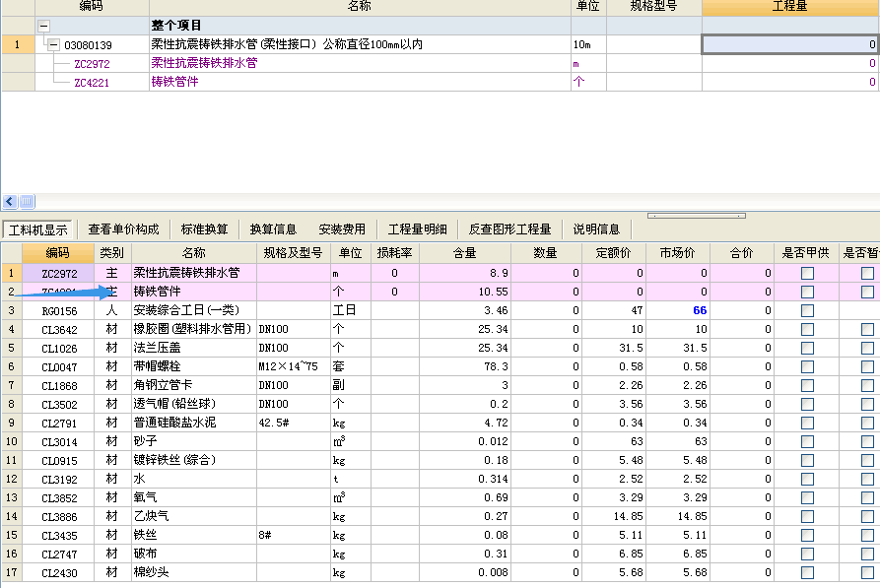The image size is (880, 588).
Task: Collapse the 03080139 item node
Action: click(53, 45)
